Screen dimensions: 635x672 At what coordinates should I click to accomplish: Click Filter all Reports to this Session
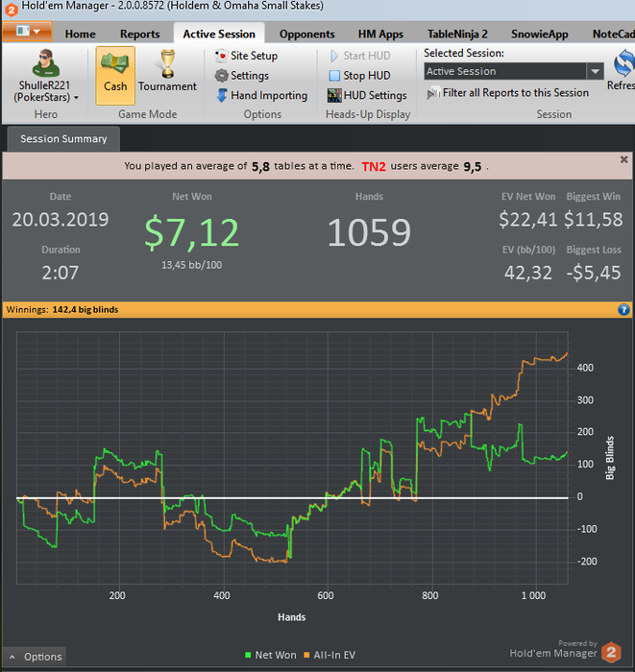[x=507, y=92]
